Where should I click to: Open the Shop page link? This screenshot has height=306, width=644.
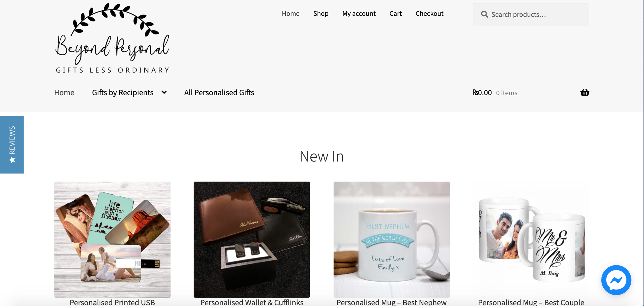pyautogui.click(x=321, y=13)
